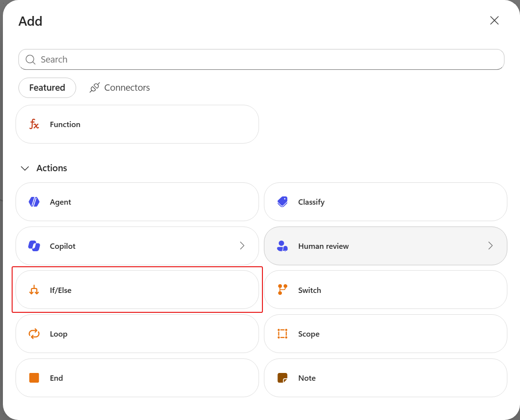This screenshot has width=520, height=420.
Task: Switch to the Featured tab
Action: point(47,87)
